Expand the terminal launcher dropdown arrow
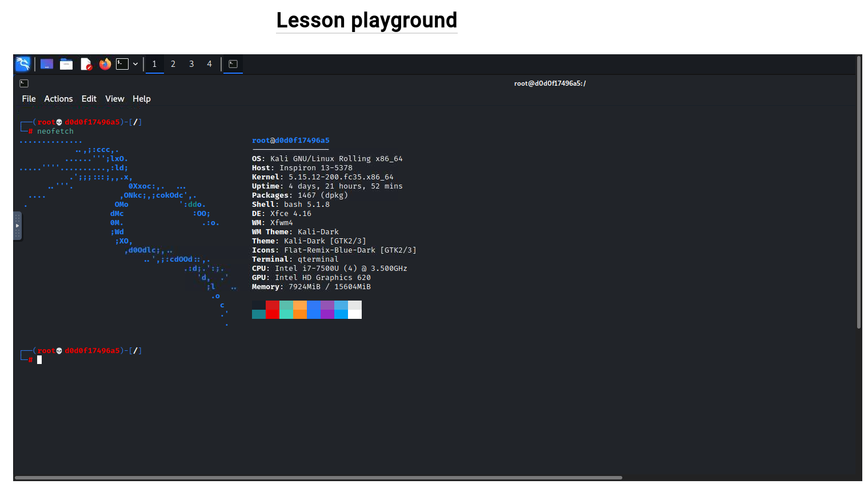Image resolution: width=868 pixels, height=488 pixels. 135,64
